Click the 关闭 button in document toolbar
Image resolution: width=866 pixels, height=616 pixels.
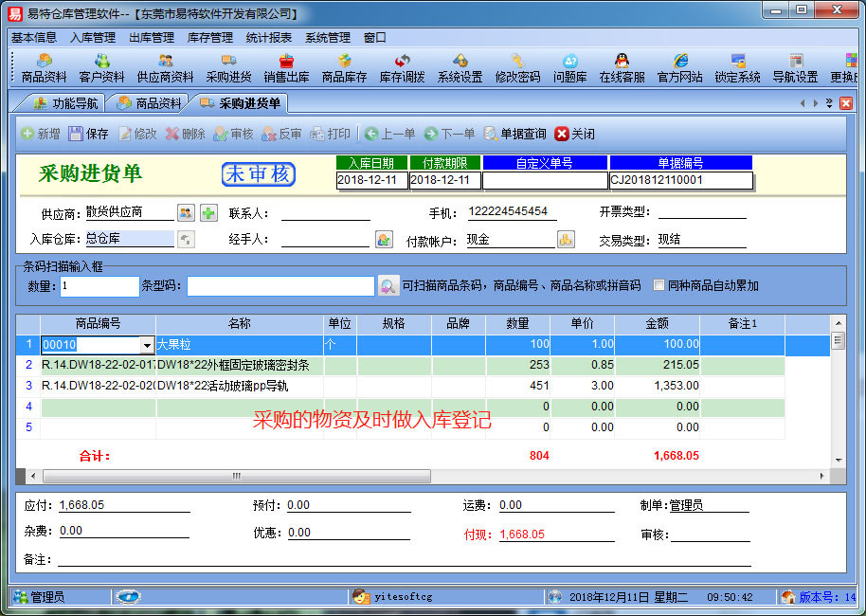(x=574, y=134)
